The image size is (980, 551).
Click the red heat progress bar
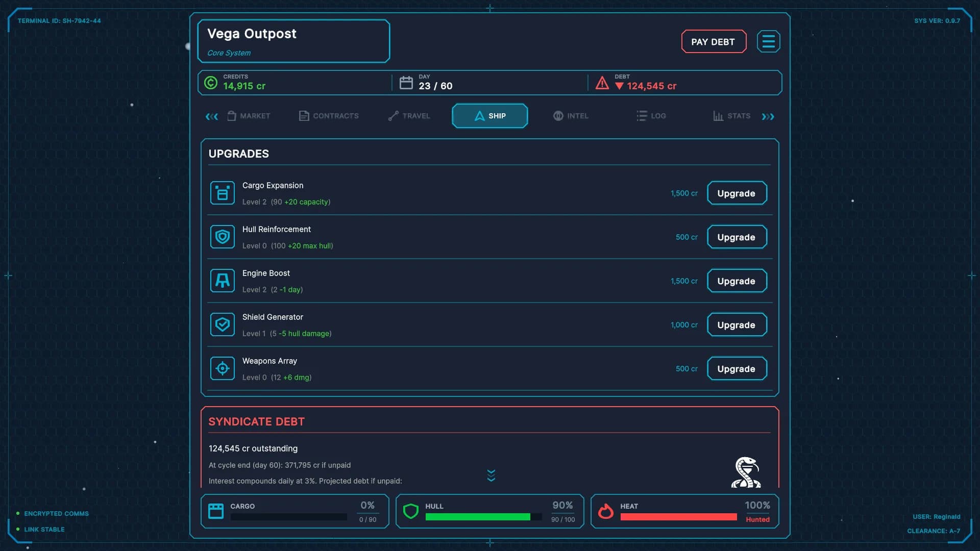[679, 517]
